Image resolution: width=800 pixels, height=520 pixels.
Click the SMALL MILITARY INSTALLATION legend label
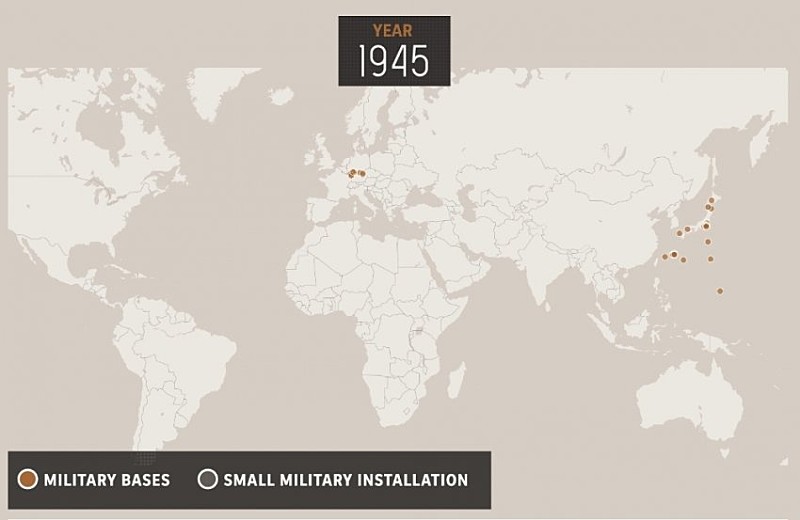click(x=345, y=480)
